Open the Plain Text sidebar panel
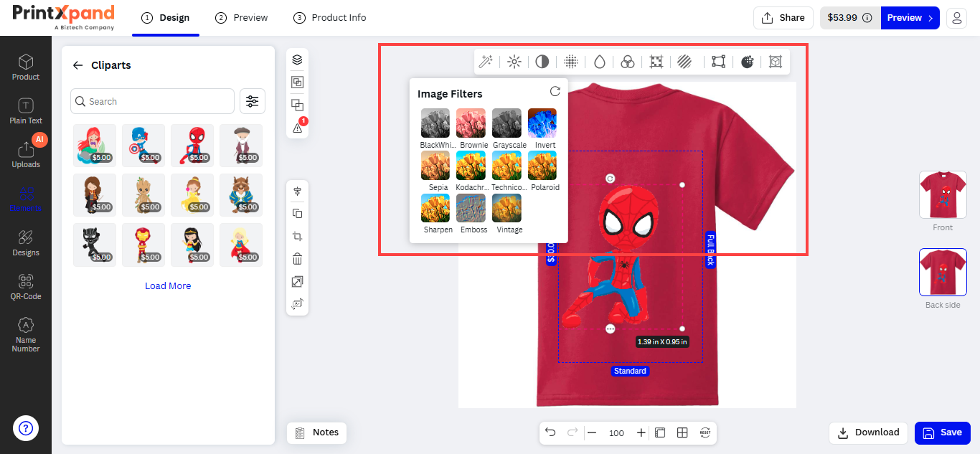 coord(26,111)
